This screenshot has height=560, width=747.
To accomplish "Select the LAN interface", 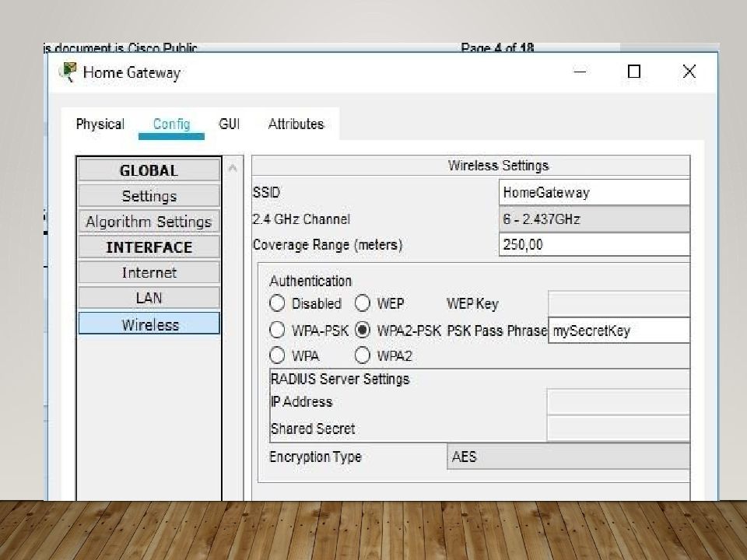I will click(149, 298).
